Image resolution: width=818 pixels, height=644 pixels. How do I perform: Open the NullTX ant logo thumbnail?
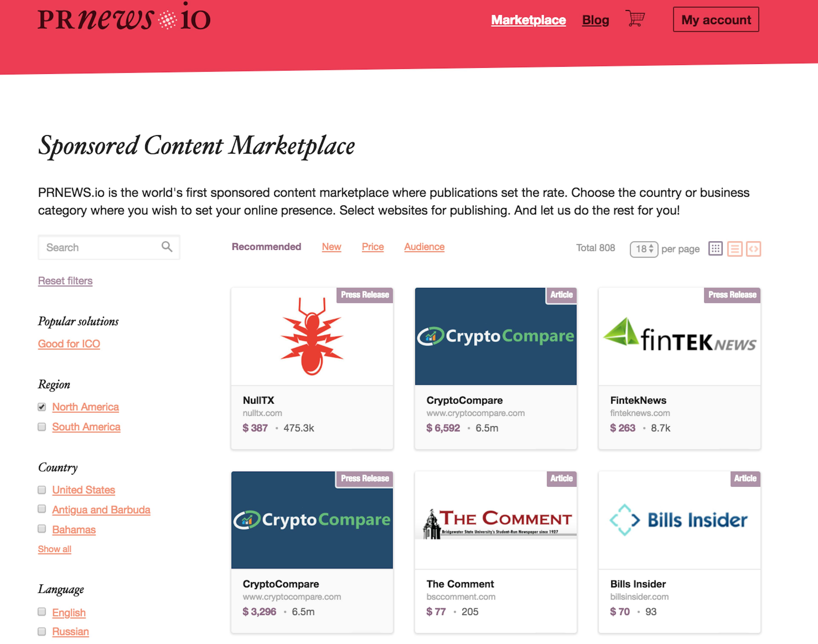pyautogui.click(x=312, y=336)
